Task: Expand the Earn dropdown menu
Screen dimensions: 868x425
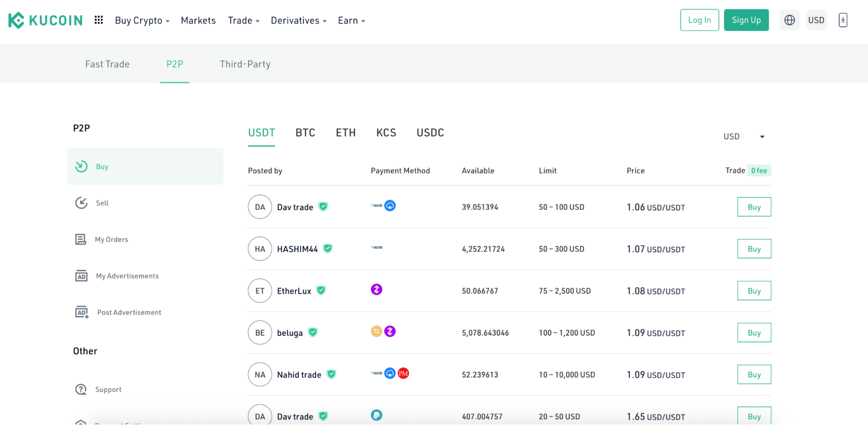Action: pos(351,20)
